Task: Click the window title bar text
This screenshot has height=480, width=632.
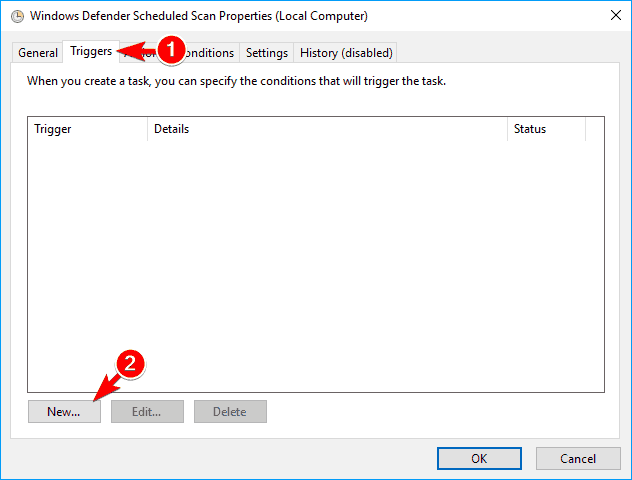Action: [x=198, y=16]
